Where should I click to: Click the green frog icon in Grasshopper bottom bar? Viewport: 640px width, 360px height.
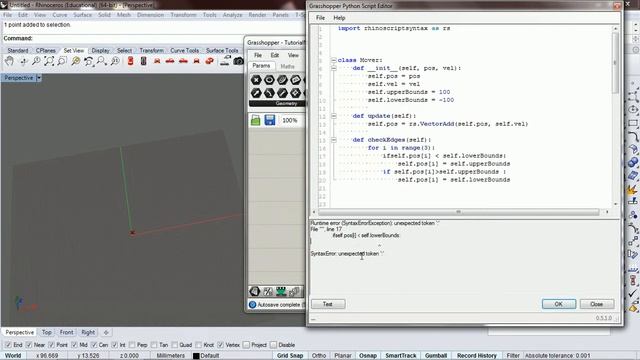[281, 291]
